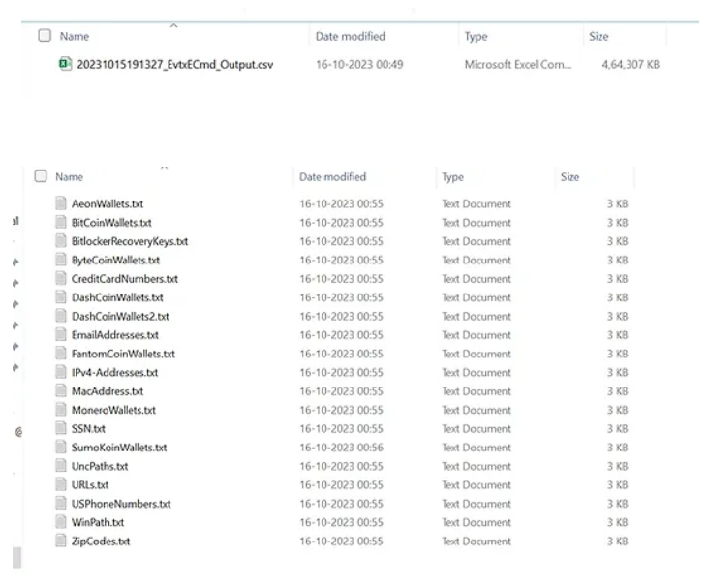Sort lower list by Size column
Image resolution: width=708 pixels, height=588 pixels.
pyautogui.click(x=569, y=177)
